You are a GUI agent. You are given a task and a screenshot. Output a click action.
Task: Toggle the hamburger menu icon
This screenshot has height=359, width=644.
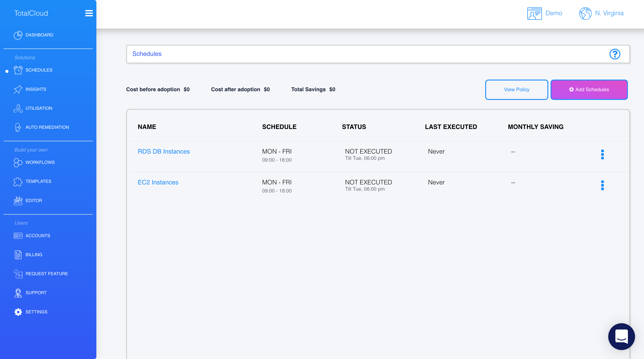coord(89,13)
